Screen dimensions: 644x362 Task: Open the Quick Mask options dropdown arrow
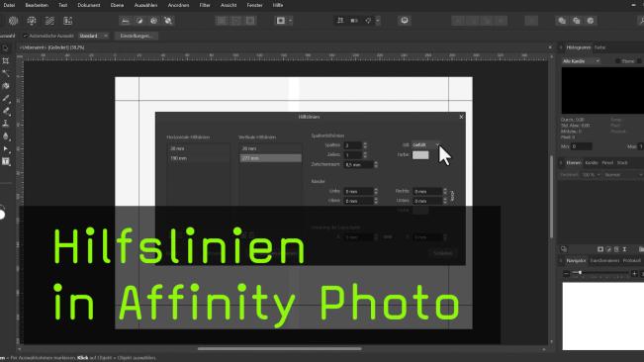(291, 21)
